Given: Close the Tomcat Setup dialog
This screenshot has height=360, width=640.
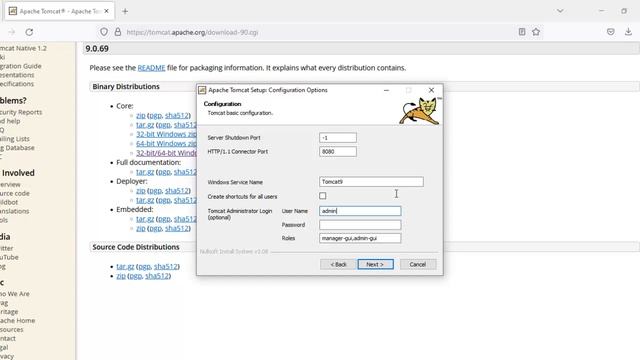Looking at the screenshot, I should 431,90.
